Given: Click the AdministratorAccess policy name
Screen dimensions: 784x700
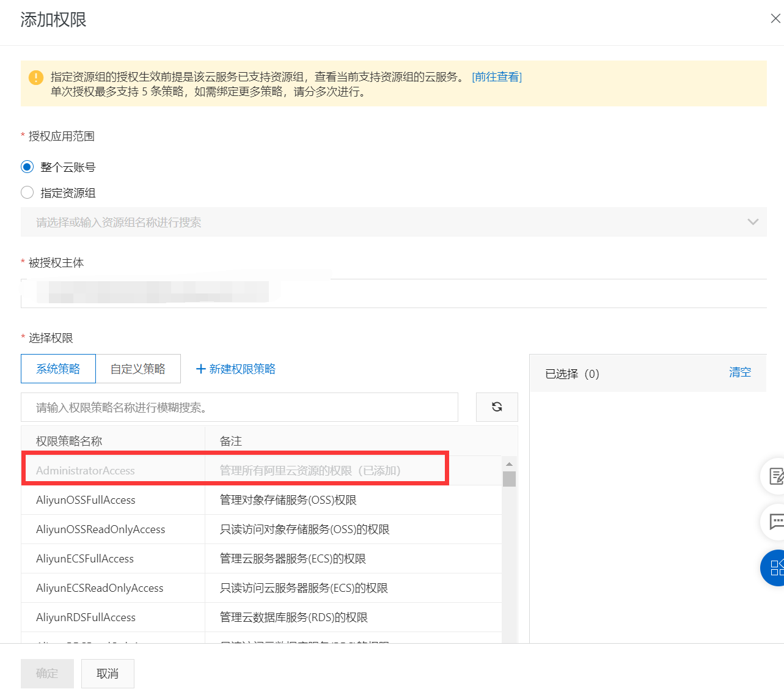Looking at the screenshot, I should [x=85, y=470].
